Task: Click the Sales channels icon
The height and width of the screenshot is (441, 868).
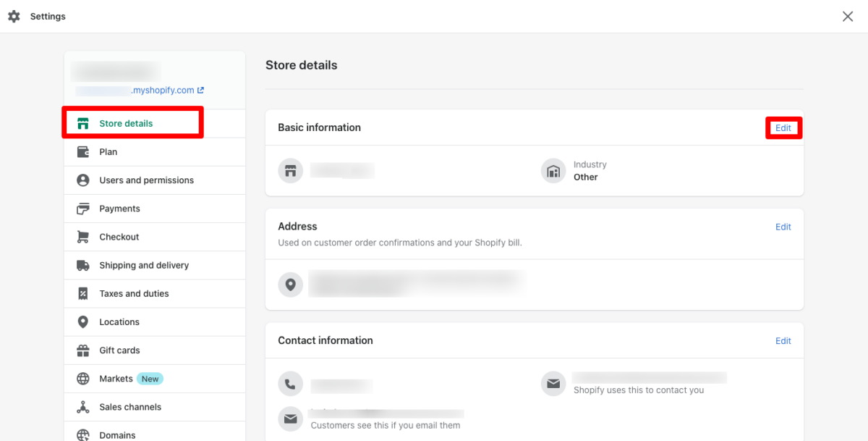Action: point(83,407)
